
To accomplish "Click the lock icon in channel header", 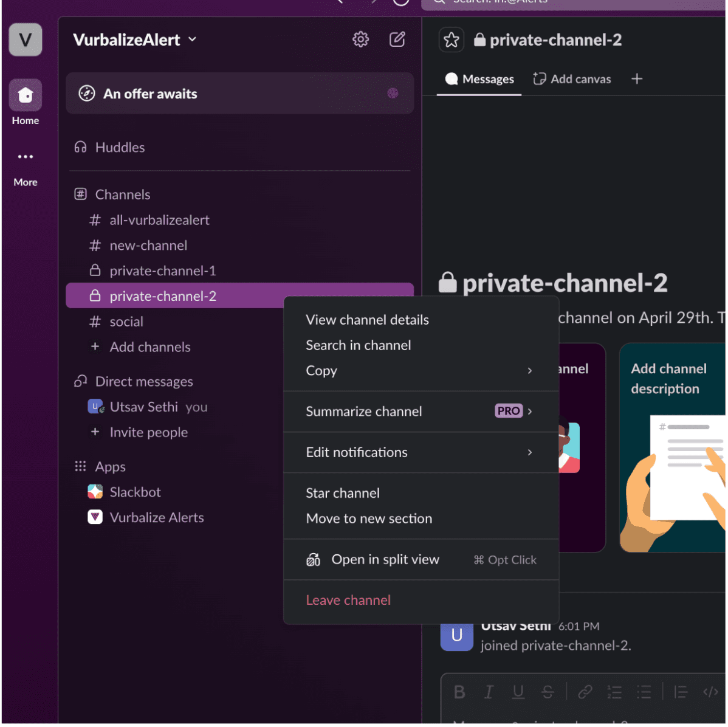I will 479,40.
